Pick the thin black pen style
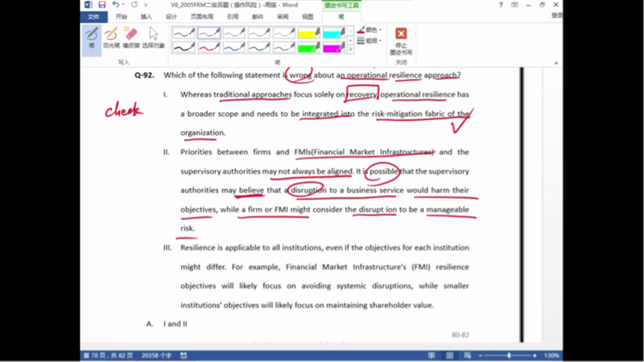Screen dimensions: 644x362 [184, 33]
